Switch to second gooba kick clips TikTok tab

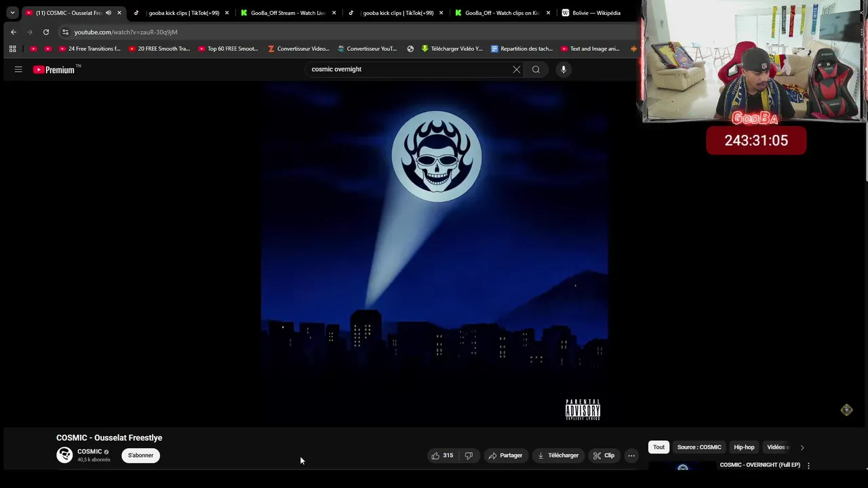coord(395,13)
